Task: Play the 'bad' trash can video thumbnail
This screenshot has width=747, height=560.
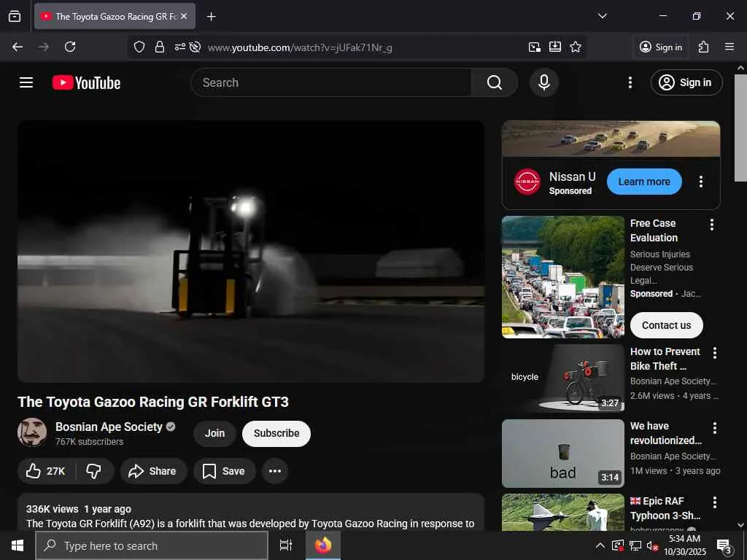Action: click(x=562, y=454)
